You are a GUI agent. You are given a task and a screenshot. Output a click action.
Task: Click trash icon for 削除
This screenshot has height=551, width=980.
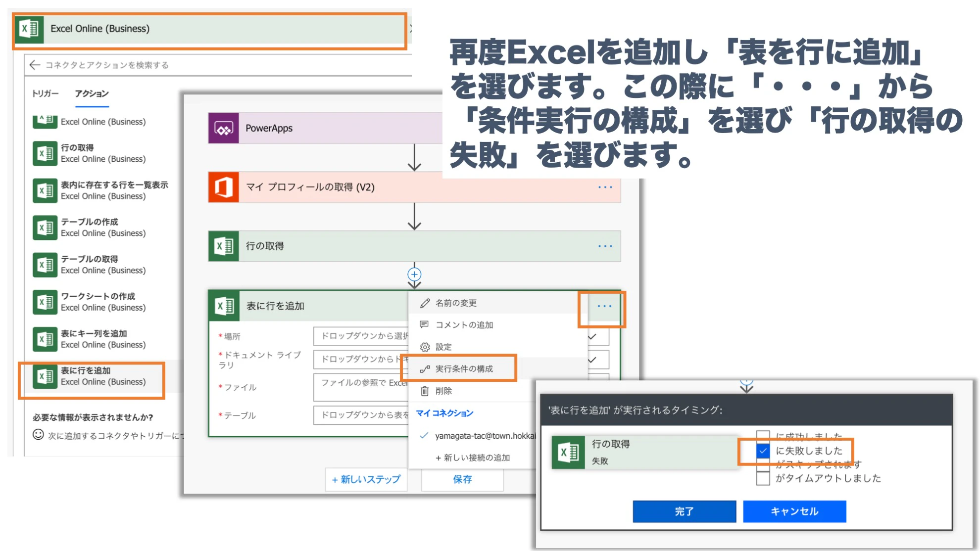tap(425, 391)
